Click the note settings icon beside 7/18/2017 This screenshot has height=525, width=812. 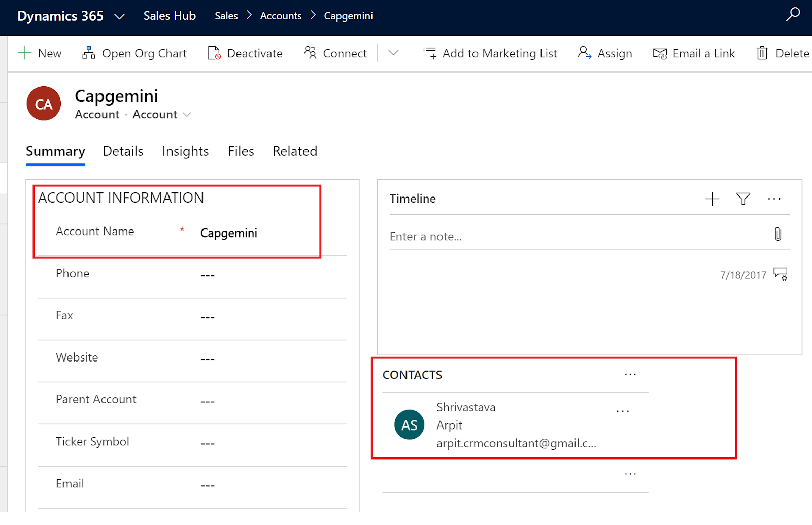point(781,274)
